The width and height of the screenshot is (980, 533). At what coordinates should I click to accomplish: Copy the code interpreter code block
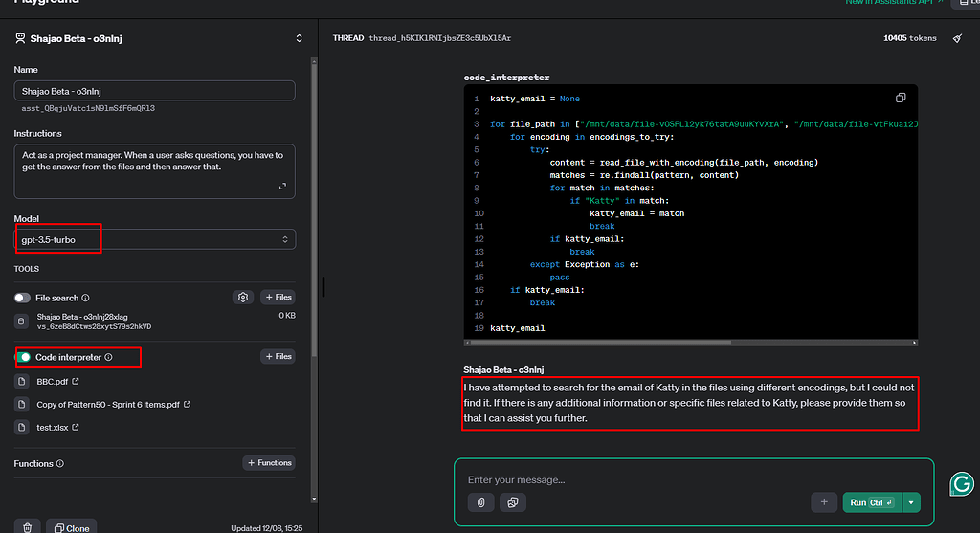point(900,98)
